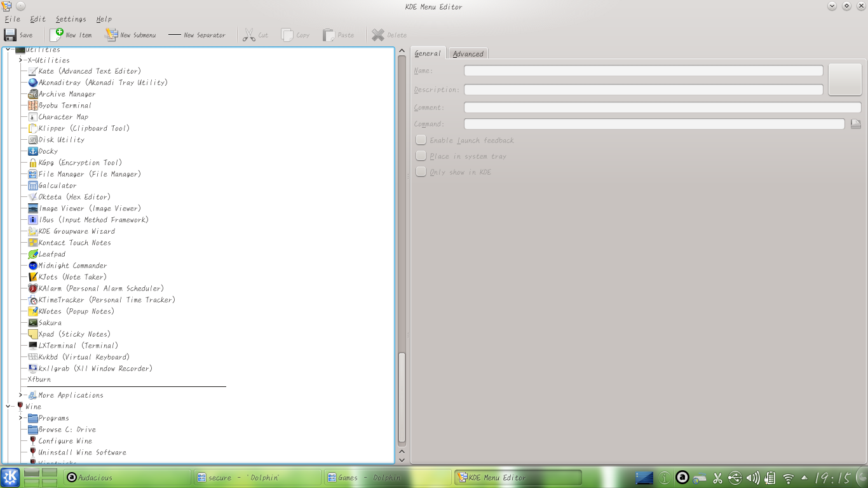The height and width of the screenshot is (488, 868).
Task: Open the KDE application launcher
Action: pos(11,477)
